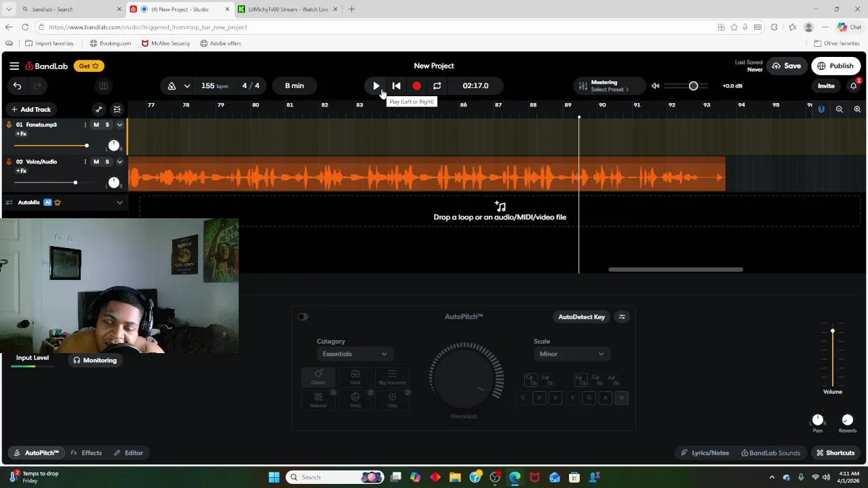Select the Natural AutoPitch preset
The height and width of the screenshot is (488, 868).
point(318,400)
